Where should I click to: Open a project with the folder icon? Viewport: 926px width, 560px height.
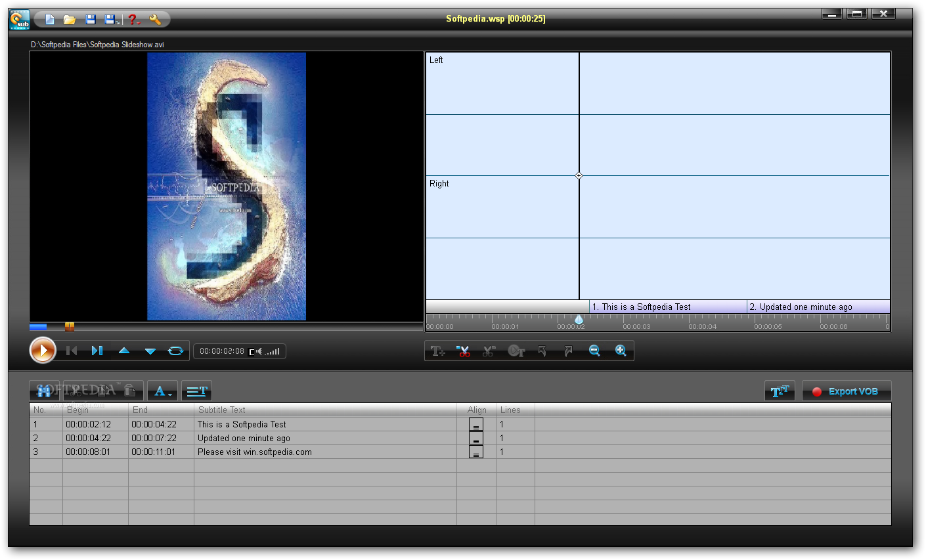pos(70,20)
